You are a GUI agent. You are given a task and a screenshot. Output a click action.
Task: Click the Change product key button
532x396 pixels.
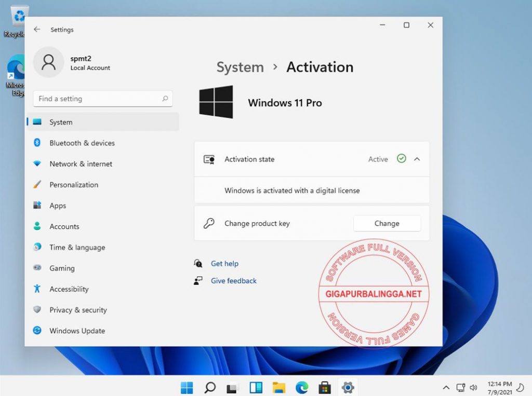point(387,223)
